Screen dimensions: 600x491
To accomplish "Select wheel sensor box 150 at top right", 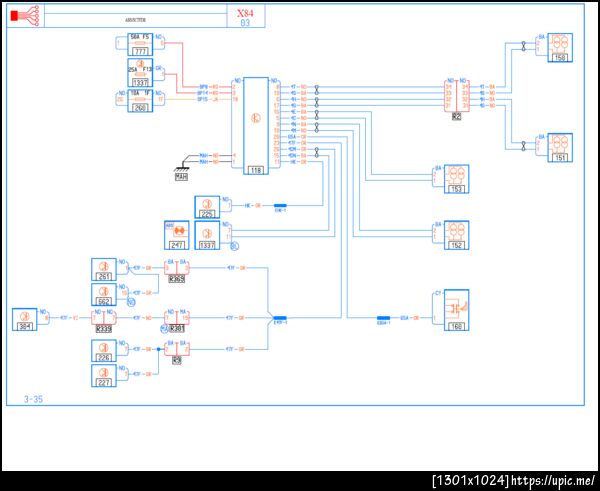I will coord(560,48).
